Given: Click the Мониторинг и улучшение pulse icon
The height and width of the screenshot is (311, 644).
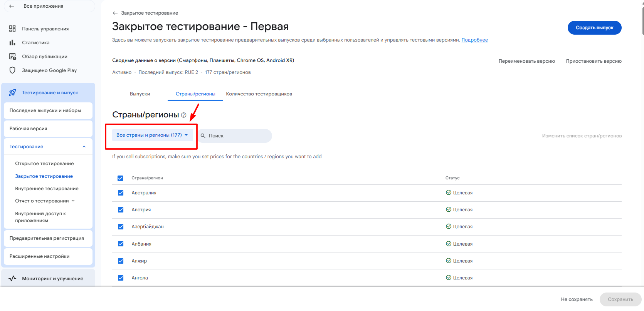Looking at the screenshot, I should 12,278.
